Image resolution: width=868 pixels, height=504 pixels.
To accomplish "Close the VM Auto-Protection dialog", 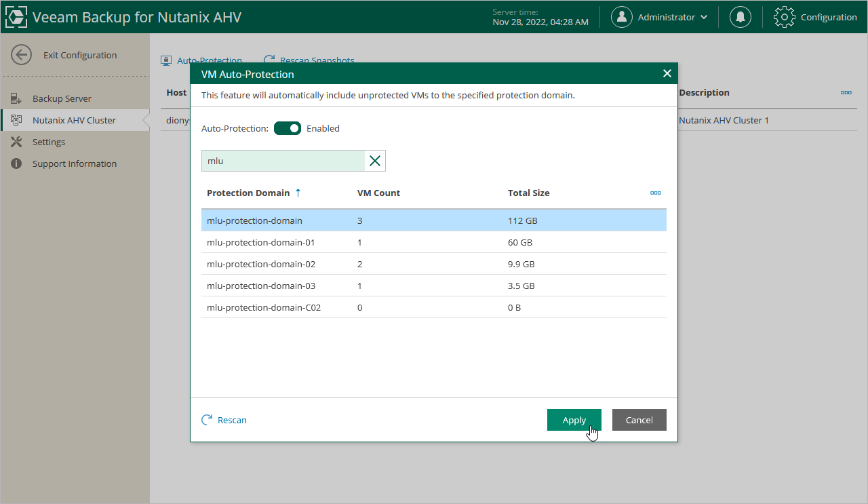I will [667, 73].
